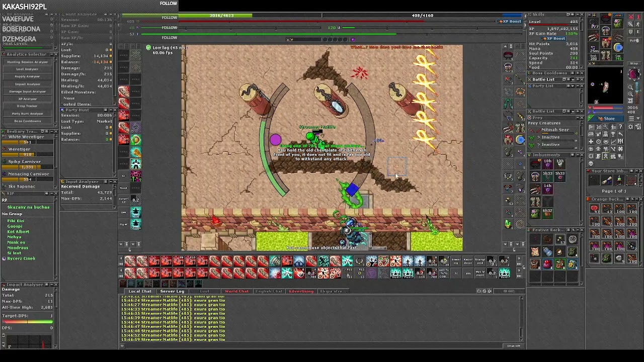Select VIP entry Moodraus
Image resolution: width=644 pixels, height=362 pixels.
tap(18, 248)
